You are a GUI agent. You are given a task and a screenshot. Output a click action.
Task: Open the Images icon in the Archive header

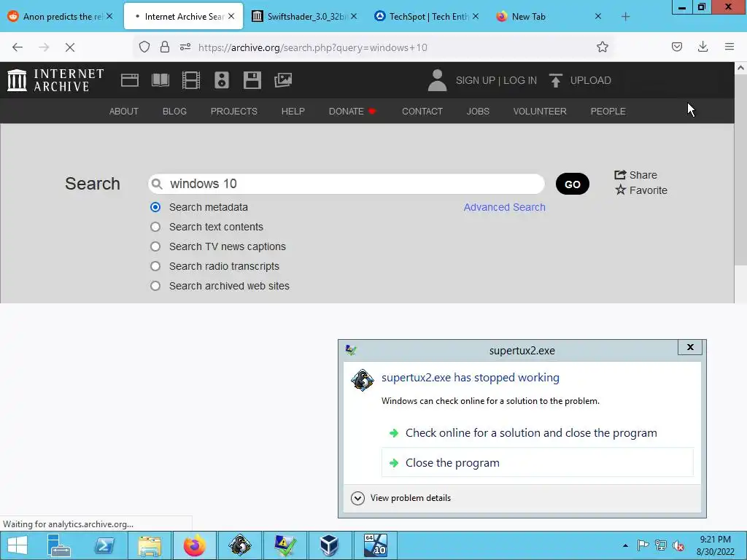283,80
